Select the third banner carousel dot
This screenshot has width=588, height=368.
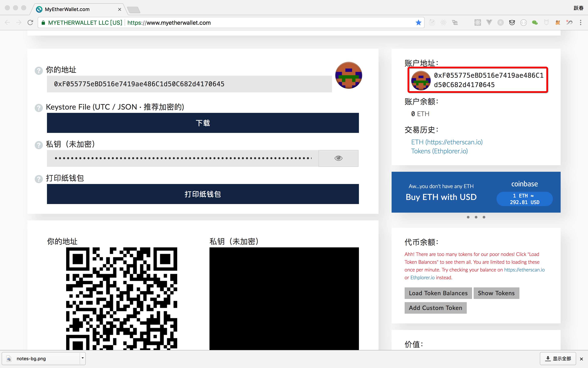pyautogui.click(x=484, y=217)
